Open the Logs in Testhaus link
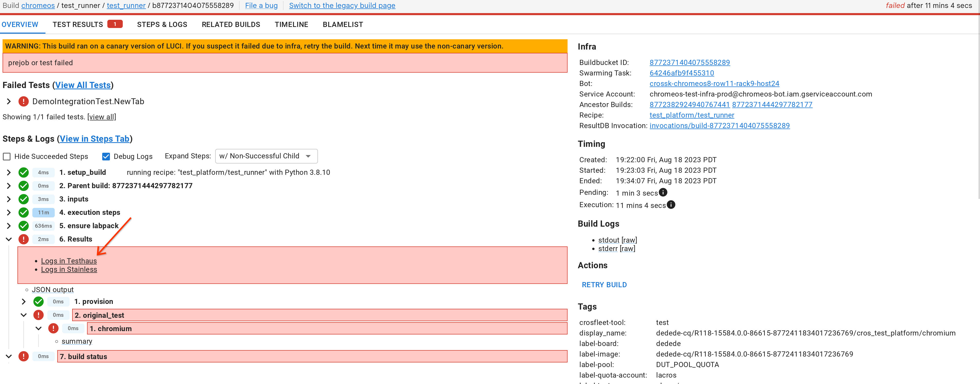The height and width of the screenshot is (384, 980). [69, 261]
